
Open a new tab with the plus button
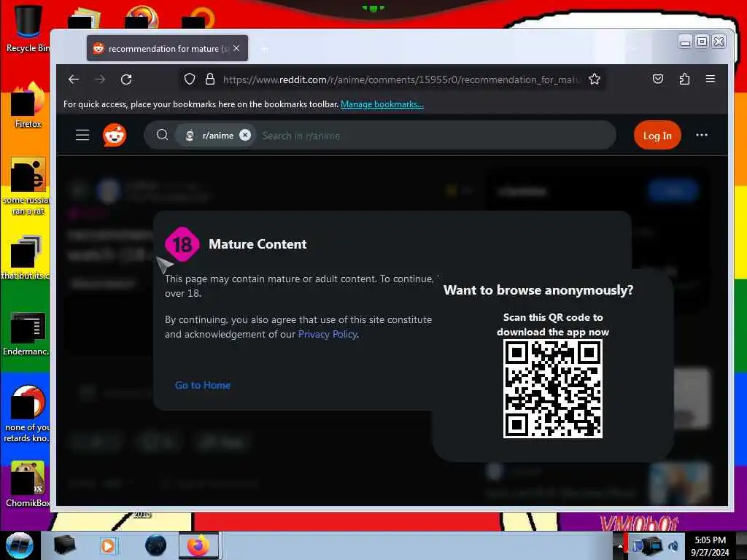264,49
